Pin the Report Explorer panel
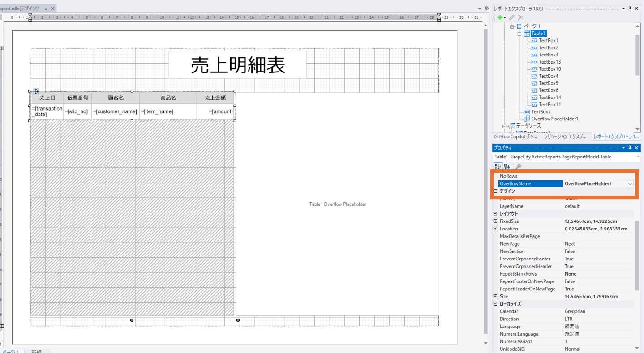This screenshot has width=644, height=353. (630, 9)
